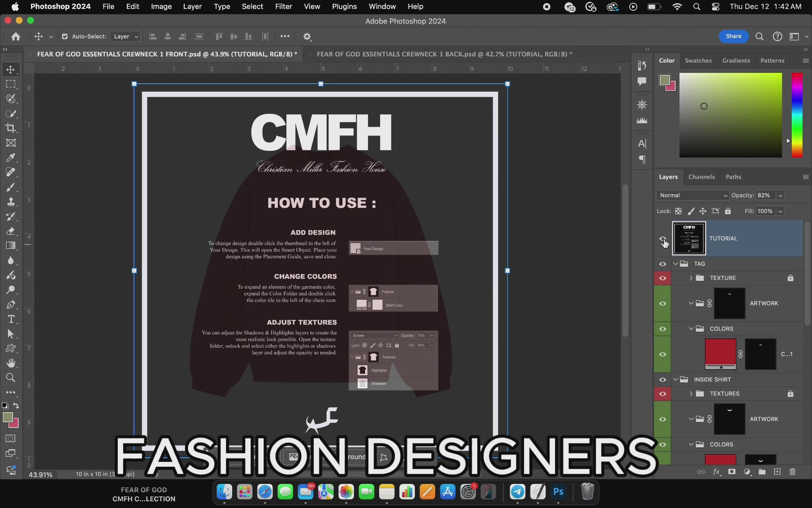Switch to the Swatches tab
The height and width of the screenshot is (508, 812).
(698, 61)
